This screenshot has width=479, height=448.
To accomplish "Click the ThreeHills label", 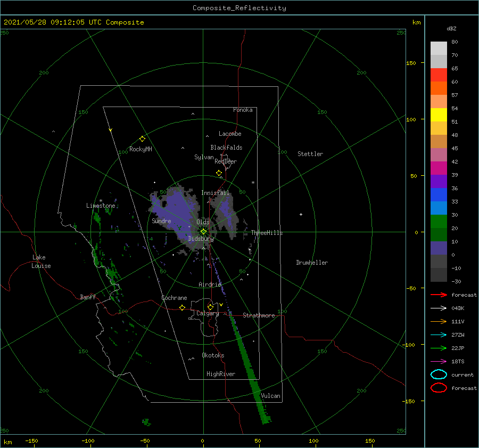I will click(x=267, y=233).
